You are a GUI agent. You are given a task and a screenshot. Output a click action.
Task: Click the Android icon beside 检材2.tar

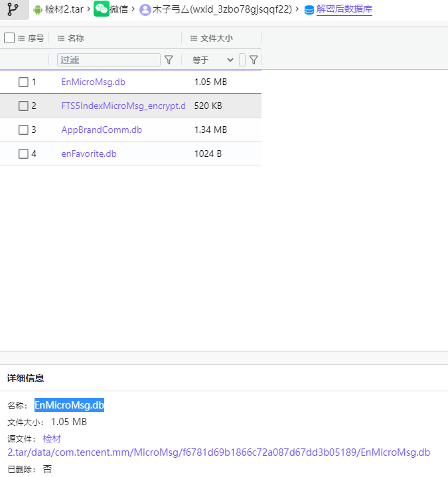pyautogui.click(x=38, y=10)
